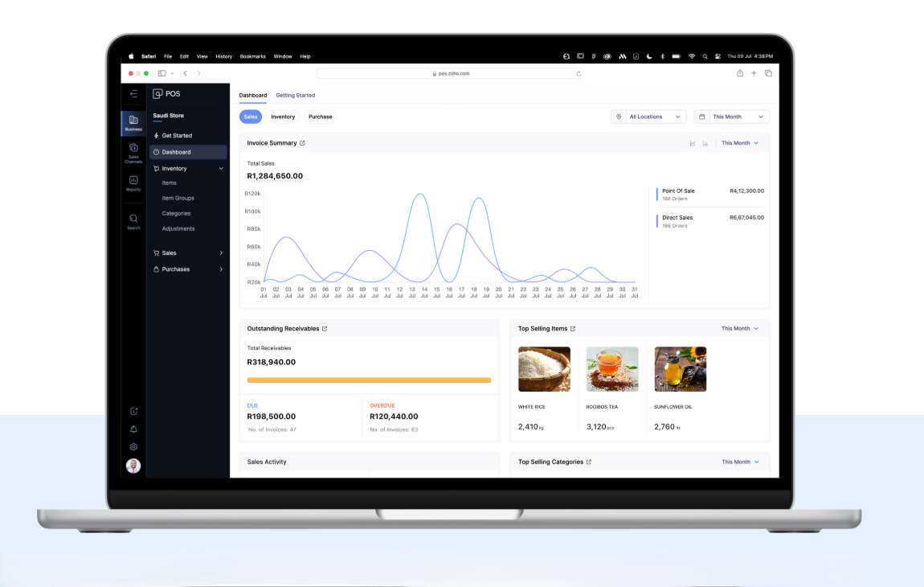Click the Sunflower Oil product thumbnail
Viewport: 924px width, 587px height.
click(x=680, y=369)
